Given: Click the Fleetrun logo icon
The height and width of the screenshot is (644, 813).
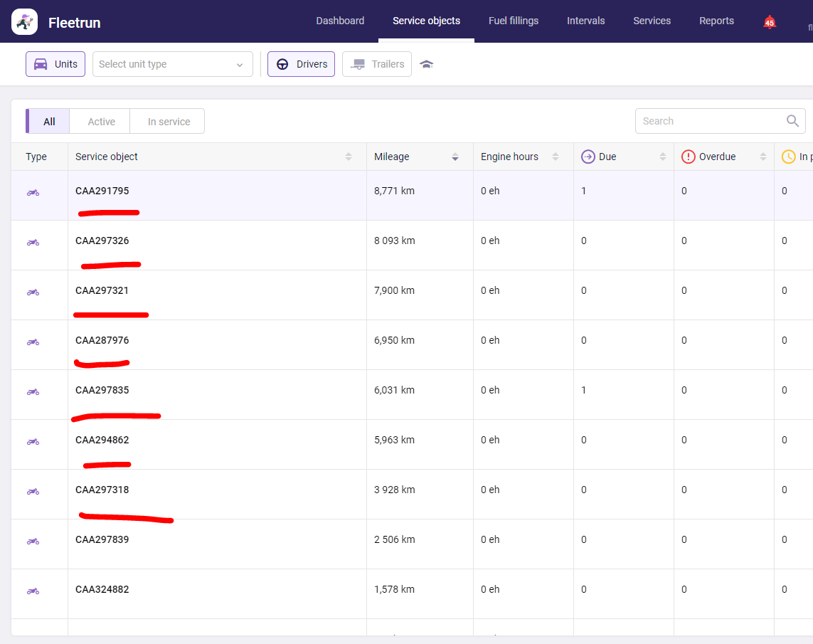Looking at the screenshot, I should click(x=25, y=22).
